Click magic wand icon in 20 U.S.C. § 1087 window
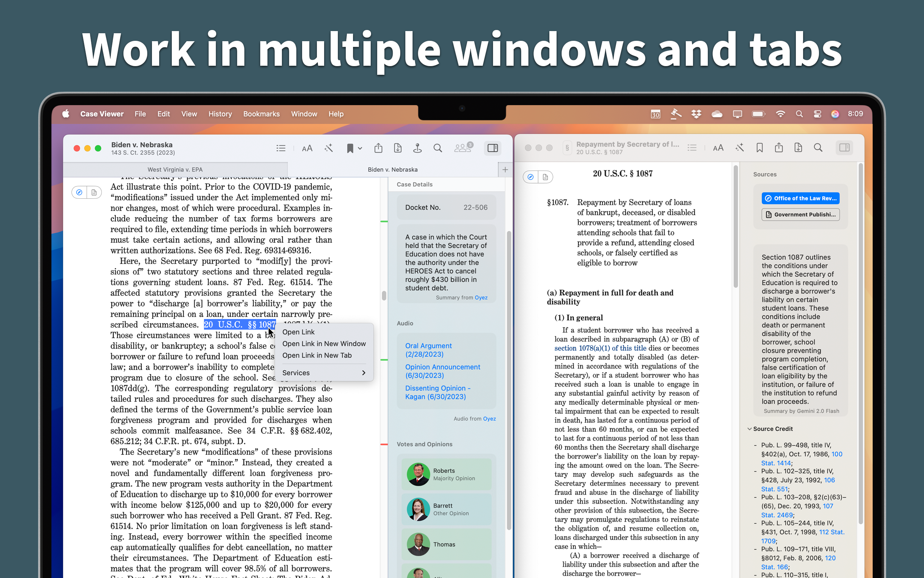The image size is (924, 578). [x=740, y=147]
